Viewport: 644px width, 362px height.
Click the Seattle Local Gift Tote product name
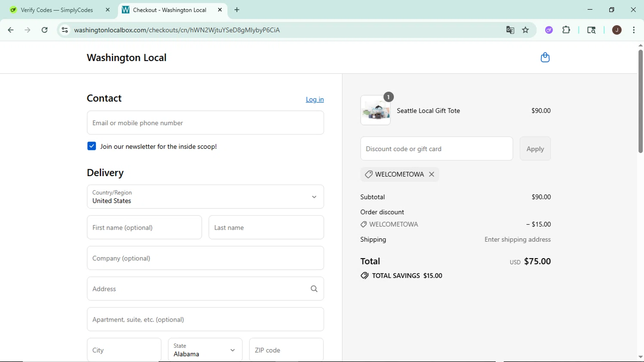[428, 111]
